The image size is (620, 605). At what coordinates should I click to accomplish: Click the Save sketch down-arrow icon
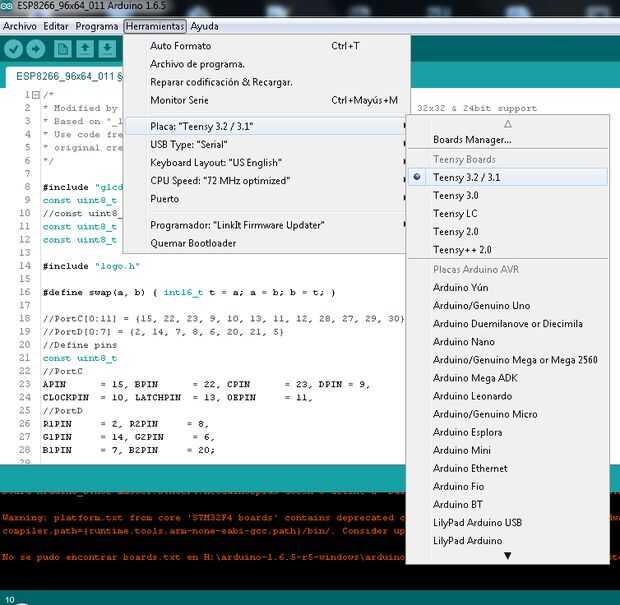pyautogui.click(x=107, y=49)
